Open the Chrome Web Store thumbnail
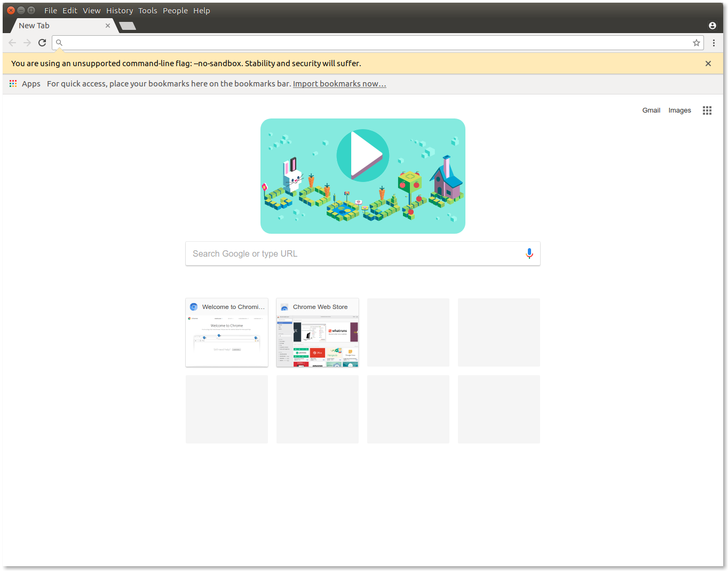The width and height of the screenshot is (728, 571). click(x=318, y=332)
